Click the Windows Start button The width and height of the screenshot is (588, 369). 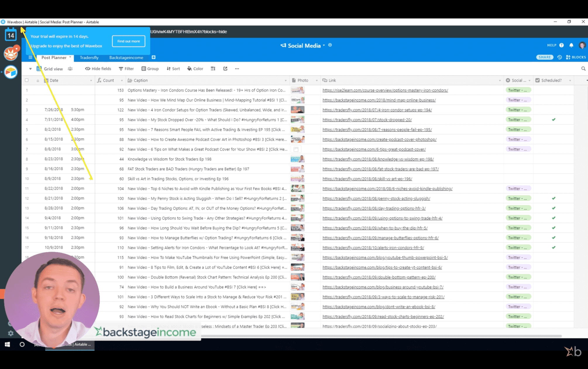pyautogui.click(x=8, y=344)
